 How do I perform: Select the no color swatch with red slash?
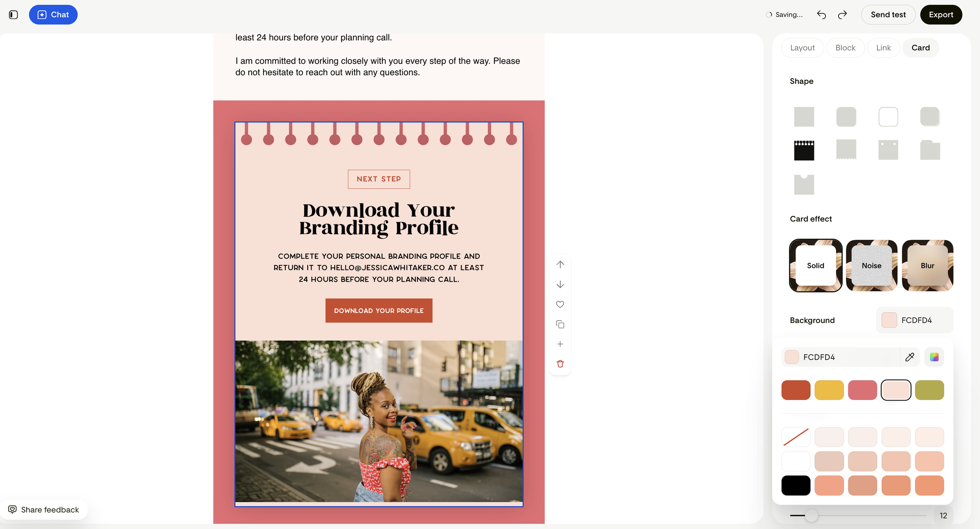[x=796, y=437]
